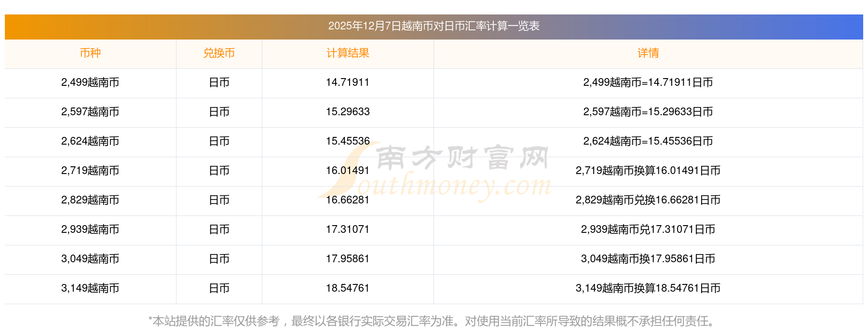Click the result value 18.54761

pos(348,288)
